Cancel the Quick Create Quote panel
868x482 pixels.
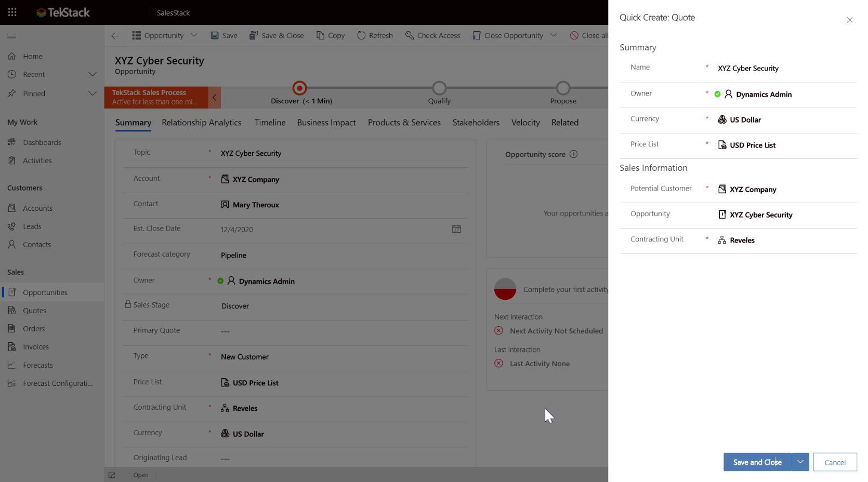(835, 462)
